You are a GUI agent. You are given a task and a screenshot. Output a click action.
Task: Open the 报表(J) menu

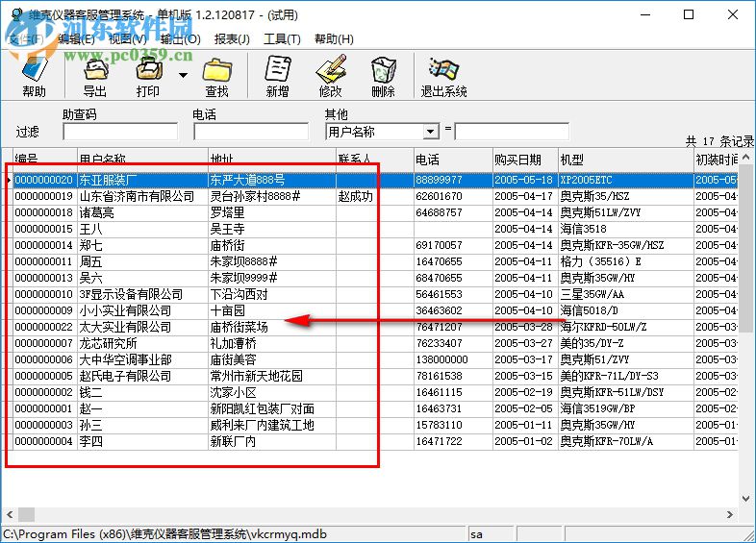pyautogui.click(x=232, y=39)
